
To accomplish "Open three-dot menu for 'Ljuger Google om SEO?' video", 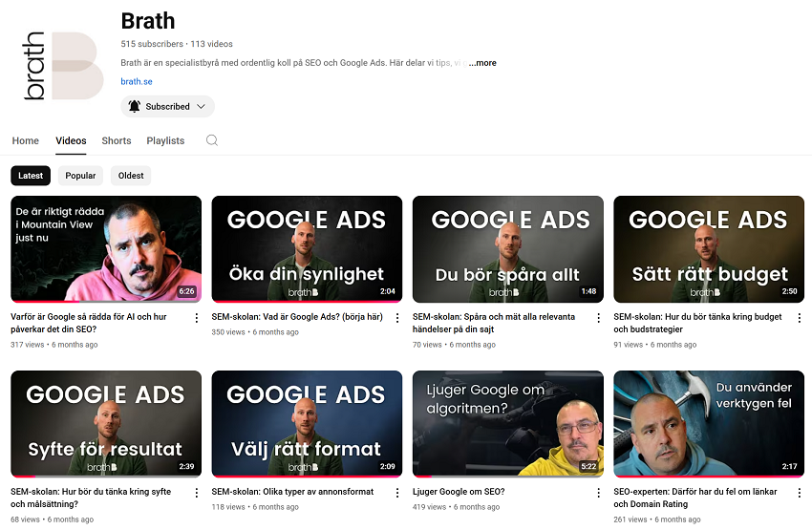I will coord(598,493).
